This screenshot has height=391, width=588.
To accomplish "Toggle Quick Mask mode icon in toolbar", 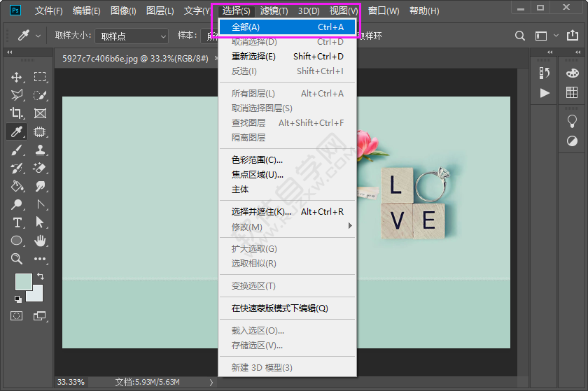I will [x=17, y=316].
